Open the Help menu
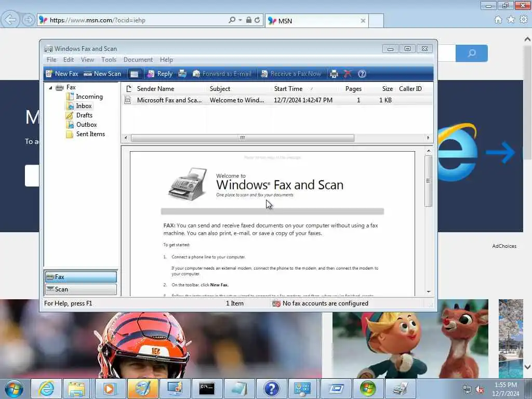This screenshot has height=399, width=532. (x=166, y=60)
